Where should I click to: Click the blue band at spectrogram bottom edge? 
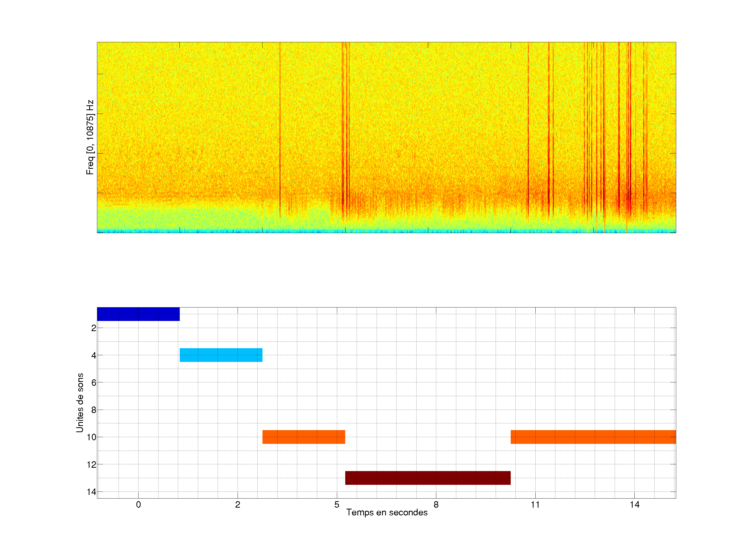pos(386,231)
